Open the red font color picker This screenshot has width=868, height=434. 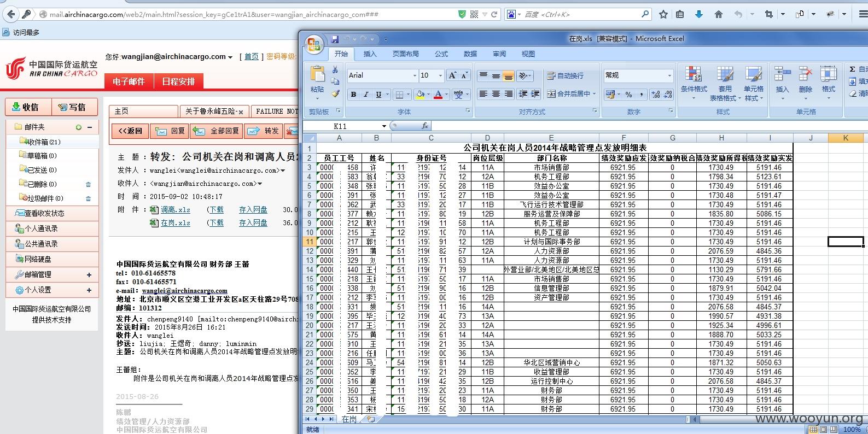pos(438,95)
